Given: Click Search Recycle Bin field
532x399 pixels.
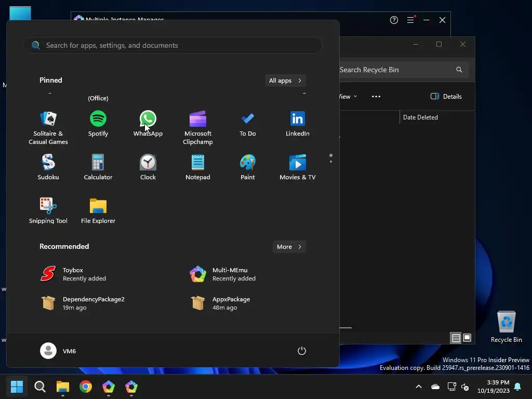Looking at the screenshot, I should [404, 70].
